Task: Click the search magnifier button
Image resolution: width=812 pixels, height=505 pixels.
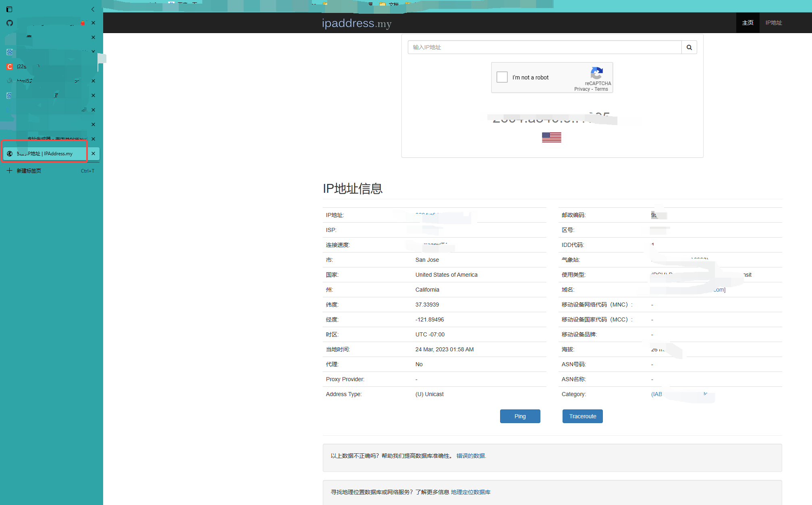Action: point(689,47)
